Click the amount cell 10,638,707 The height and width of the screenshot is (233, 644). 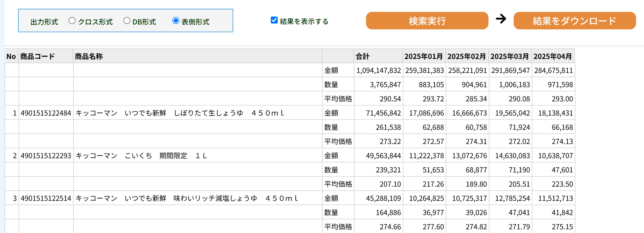tap(553, 156)
